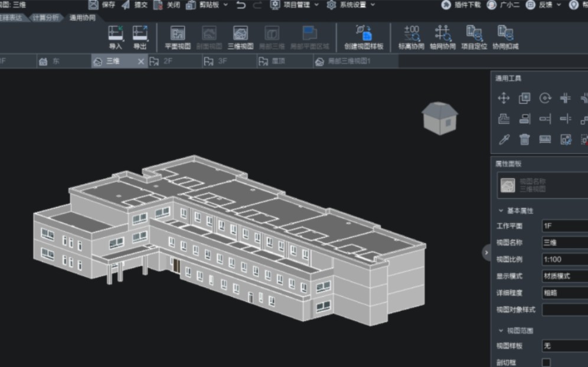Screen dimensions: 588x367
Task: Click the 剖面视图 section view tool
Action: pyautogui.click(x=209, y=38)
